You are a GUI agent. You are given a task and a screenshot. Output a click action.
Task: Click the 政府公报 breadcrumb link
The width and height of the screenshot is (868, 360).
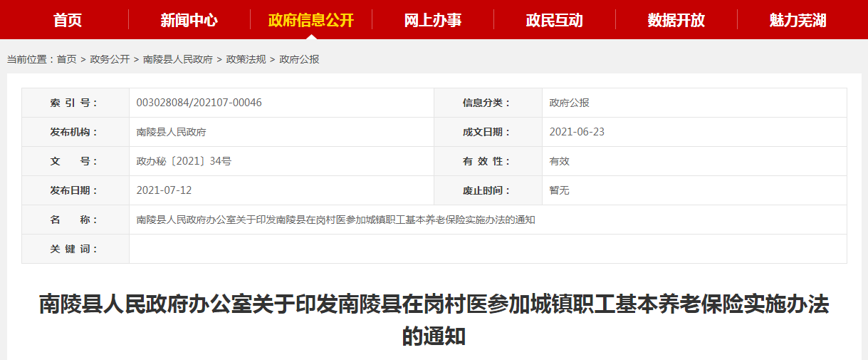[300, 60]
